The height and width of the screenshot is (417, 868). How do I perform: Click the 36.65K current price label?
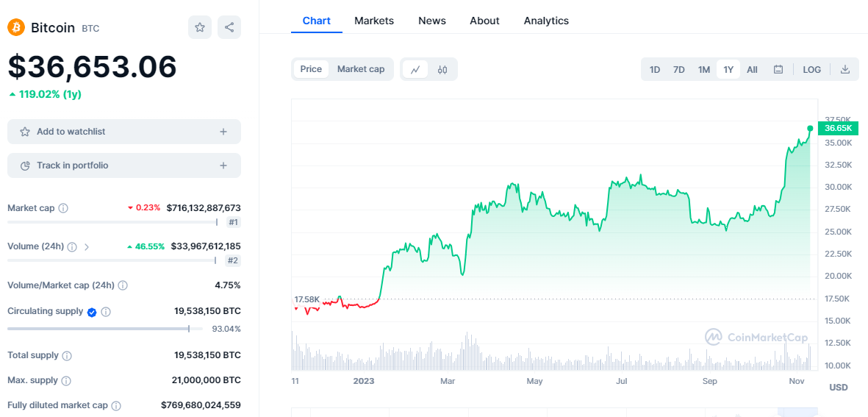(x=838, y=129)
